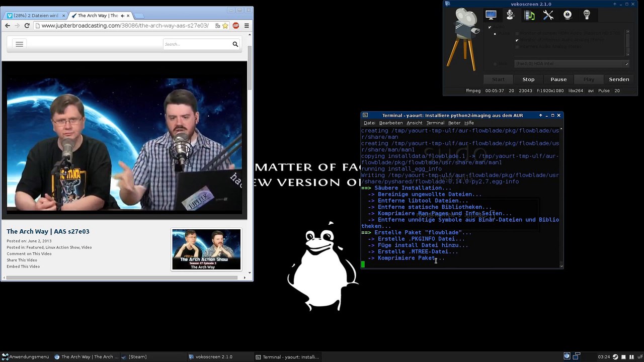This screenshot has height=362, width=644.
Task: Open the Hilfe menu in Terminal
Action: (469, 123)
